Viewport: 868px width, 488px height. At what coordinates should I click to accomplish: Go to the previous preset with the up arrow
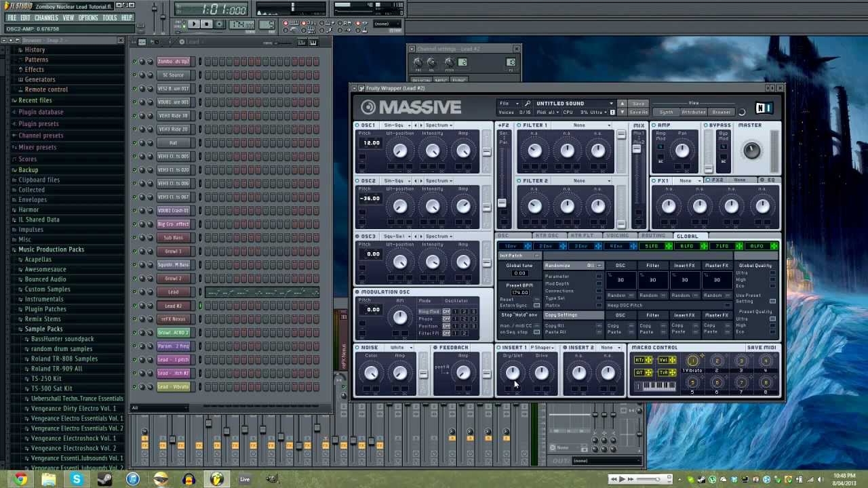(x=623, y=104)
